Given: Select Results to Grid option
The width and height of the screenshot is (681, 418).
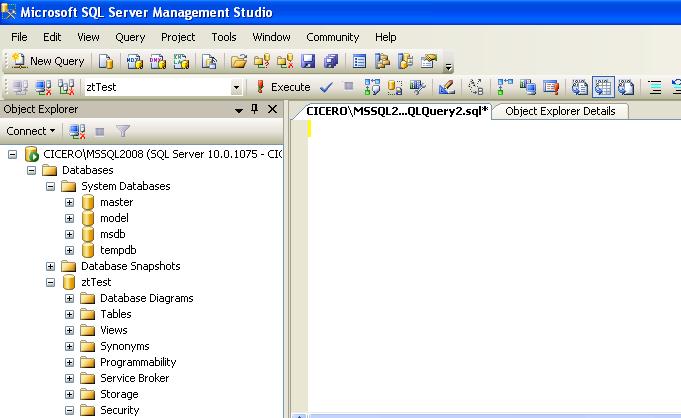Looking at the screenshot, I should click(603, 87).
